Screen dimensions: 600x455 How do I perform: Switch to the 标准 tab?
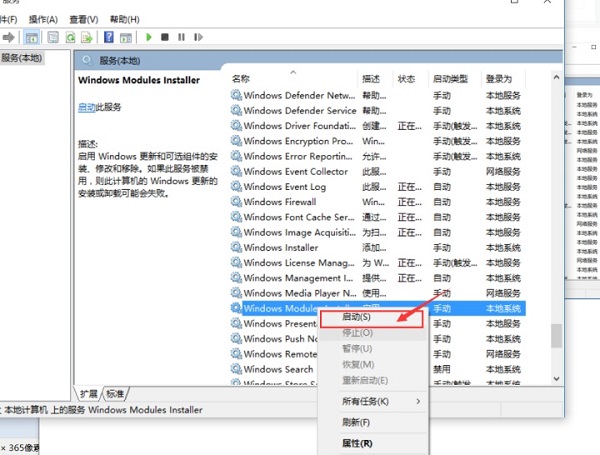click(x=115, y=394)
